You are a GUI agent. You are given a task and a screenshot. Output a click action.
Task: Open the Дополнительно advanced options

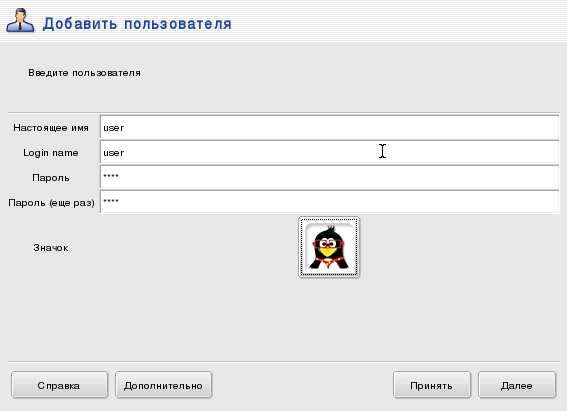163,385
